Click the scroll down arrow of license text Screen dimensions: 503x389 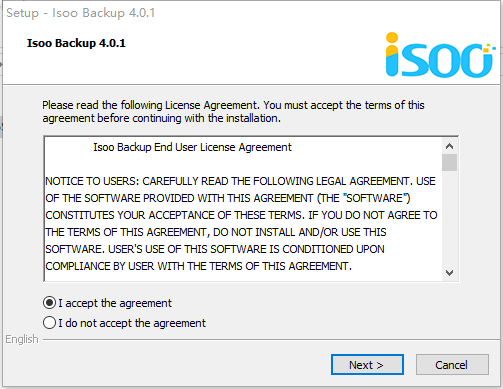click(449, 273)
